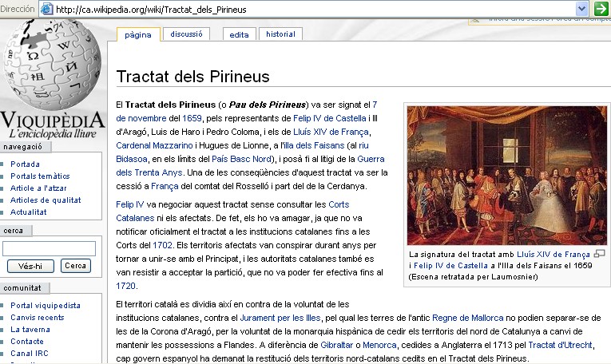Open Article a l'atzar link

(38, 188)
